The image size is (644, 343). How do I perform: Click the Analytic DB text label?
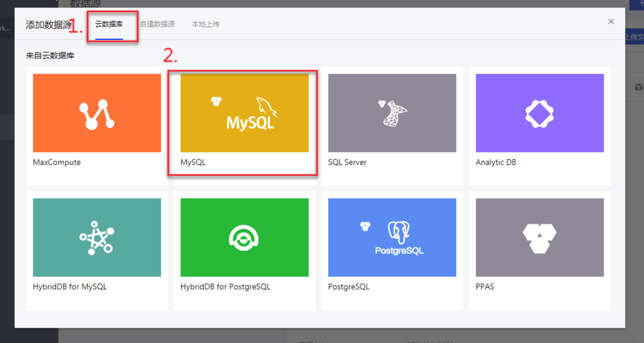[x=496, y=162]
